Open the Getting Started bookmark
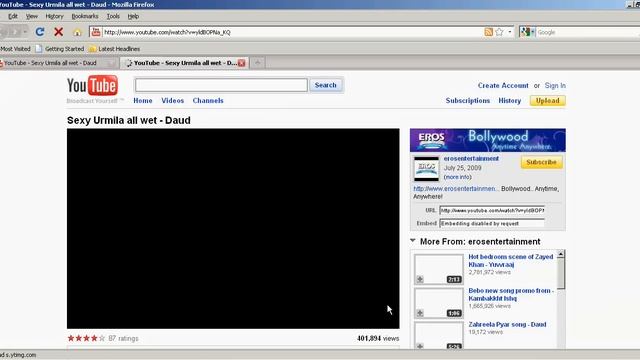This screenshot has height=360, width=640. tap(60, 49)
